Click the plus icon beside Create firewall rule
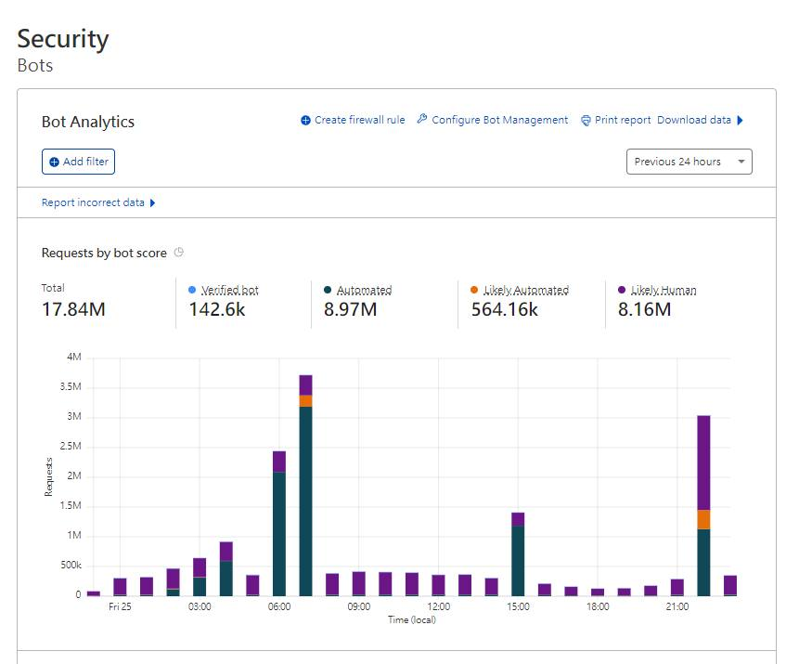This screenshot has height=664, width=812. (306, 121)
